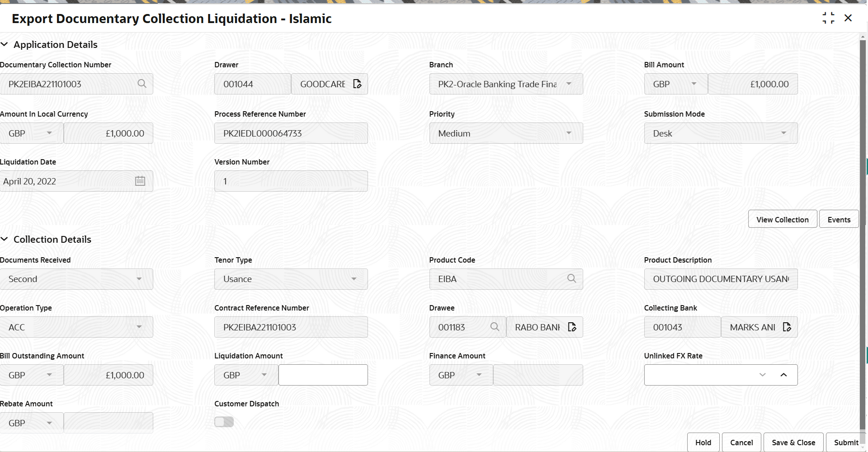Search the Drawee party
Viewport: 868px width, 452px height.
pyautogui.click(x=495, y=327)
